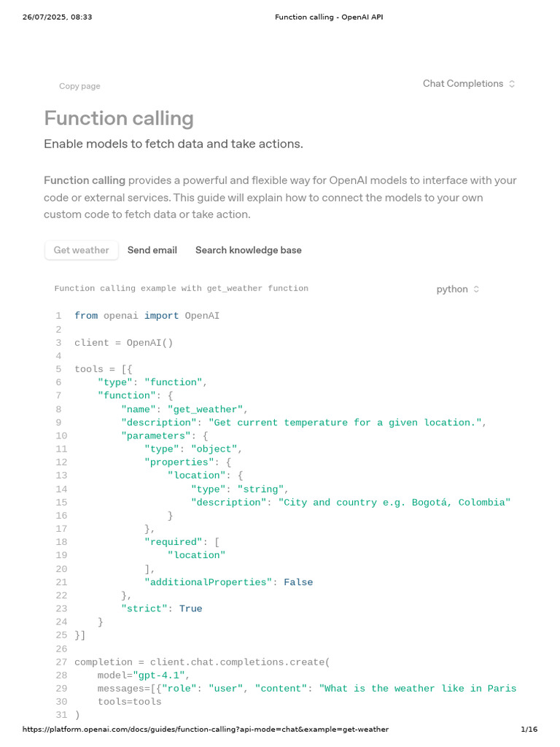Open the Search knowledge base tab
560x747 pixels.
(x=248, y=250)
